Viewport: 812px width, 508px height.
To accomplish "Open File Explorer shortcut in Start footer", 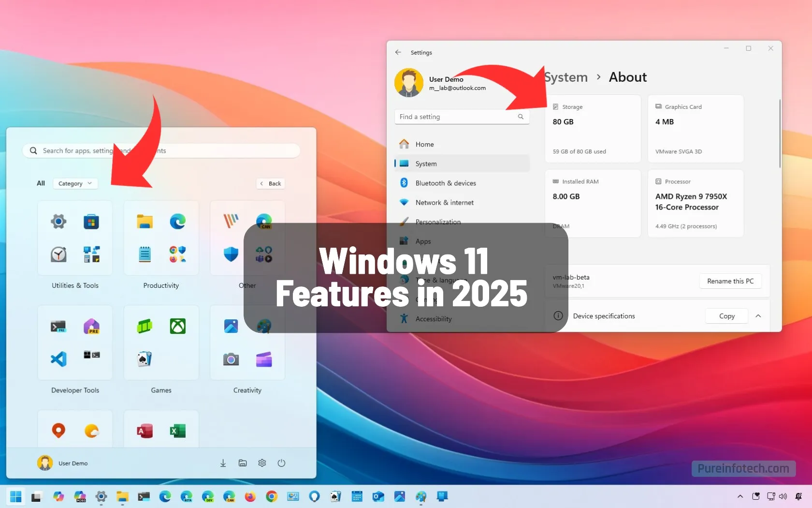I will (x=243, y=463).
